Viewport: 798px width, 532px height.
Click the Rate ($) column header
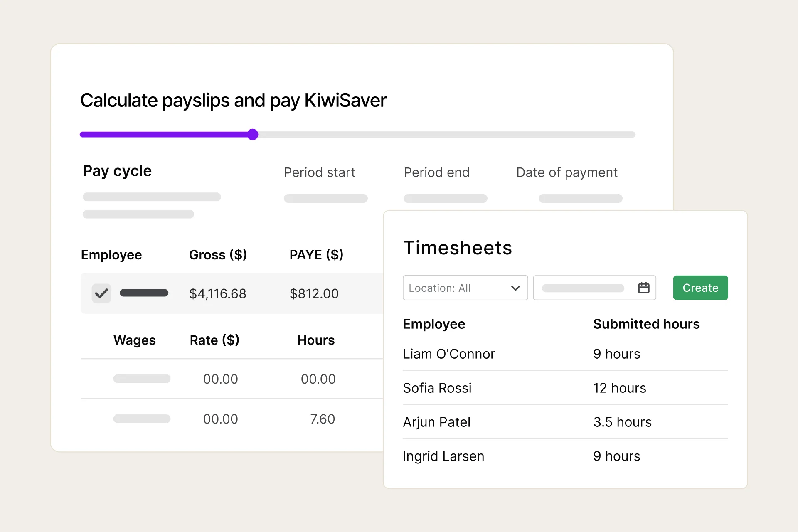click(x=214, y=340)
